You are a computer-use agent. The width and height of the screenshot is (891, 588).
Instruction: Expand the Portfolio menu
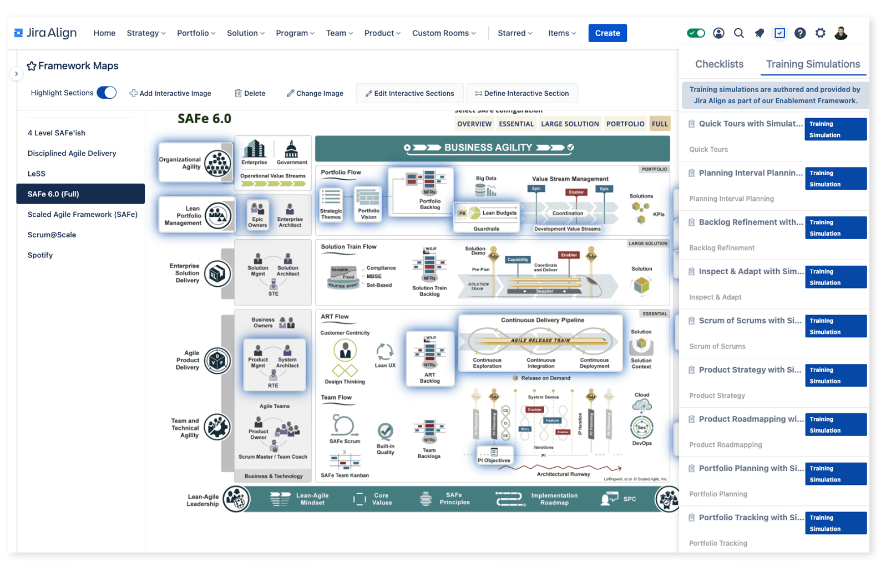(196, 33)
